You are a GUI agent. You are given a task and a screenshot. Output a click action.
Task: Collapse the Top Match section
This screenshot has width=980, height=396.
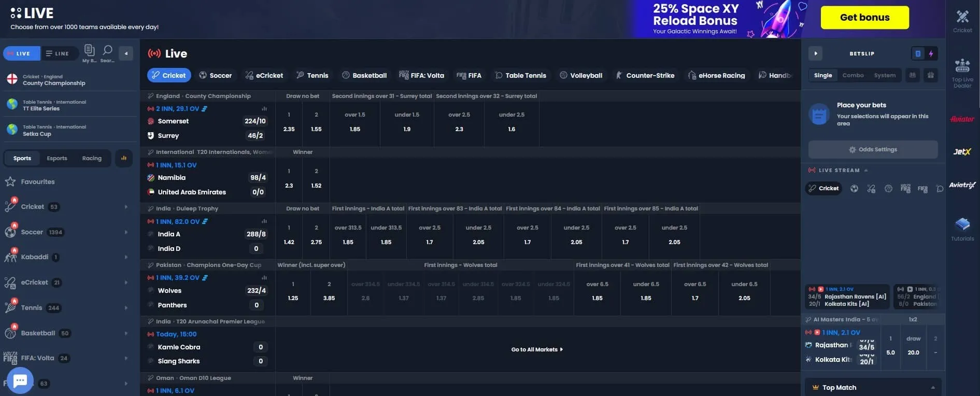pos(933,387)
